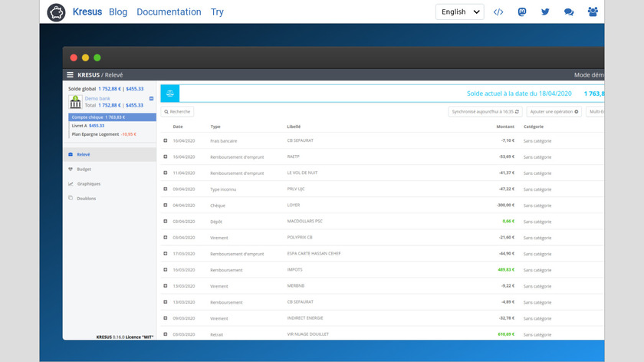Switch to the Graphiques section
644x362 pixels.
(x=88, y=183)
